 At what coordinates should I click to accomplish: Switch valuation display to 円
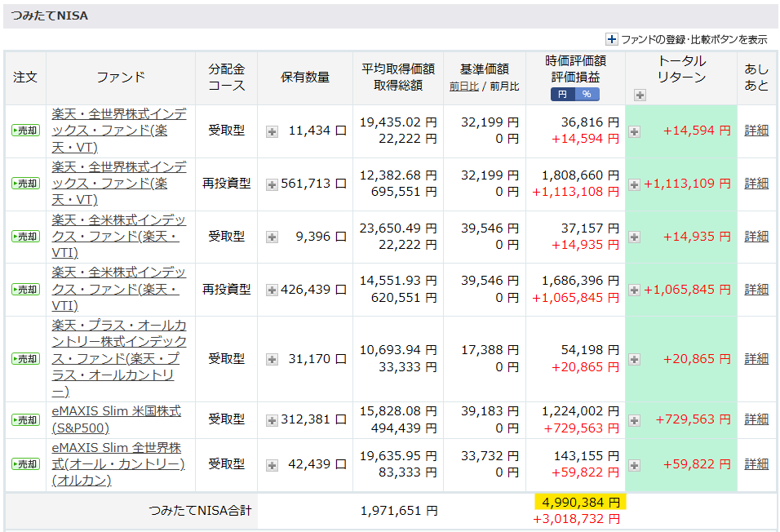(563, 95)
